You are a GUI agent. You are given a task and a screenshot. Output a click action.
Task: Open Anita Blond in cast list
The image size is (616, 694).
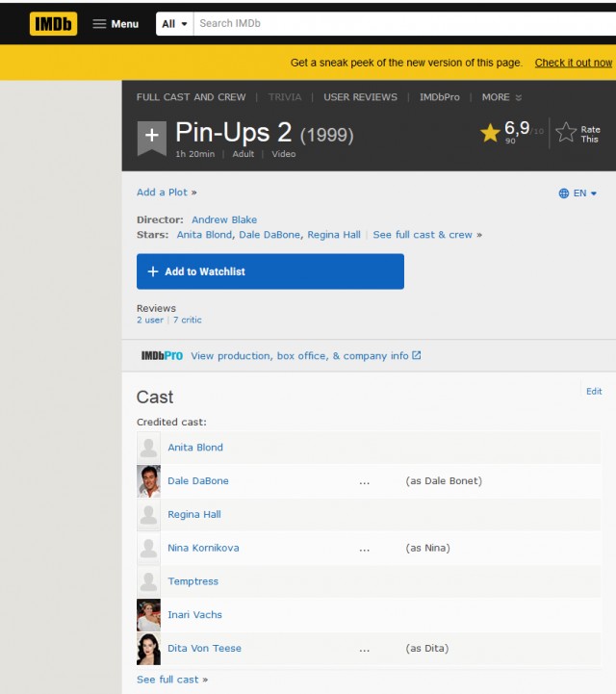195,448
